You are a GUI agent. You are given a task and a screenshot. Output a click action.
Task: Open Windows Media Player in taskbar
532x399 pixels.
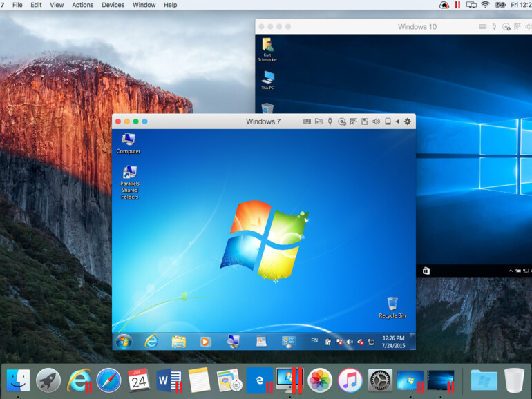pyautogui.click(x=205, y=342)
